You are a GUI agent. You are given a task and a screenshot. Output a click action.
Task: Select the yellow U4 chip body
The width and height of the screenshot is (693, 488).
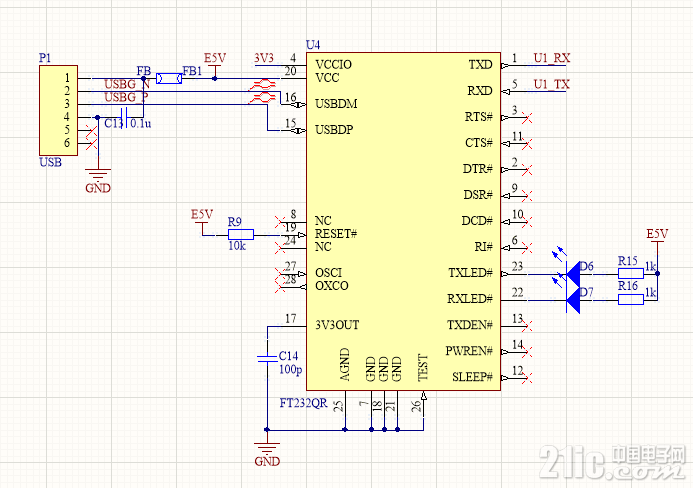404,221
